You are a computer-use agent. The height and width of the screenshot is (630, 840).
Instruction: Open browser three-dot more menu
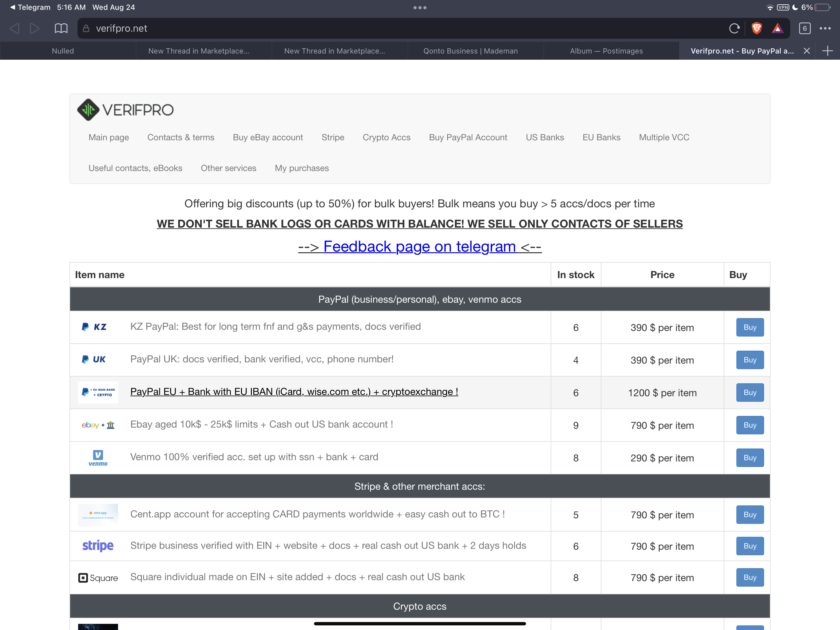[x=825, y=29]
